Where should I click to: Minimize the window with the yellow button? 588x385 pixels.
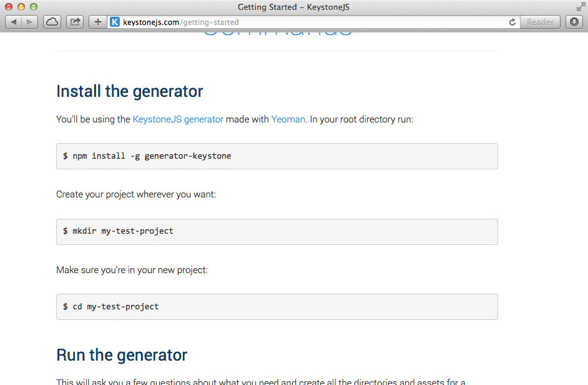[21, 7]
